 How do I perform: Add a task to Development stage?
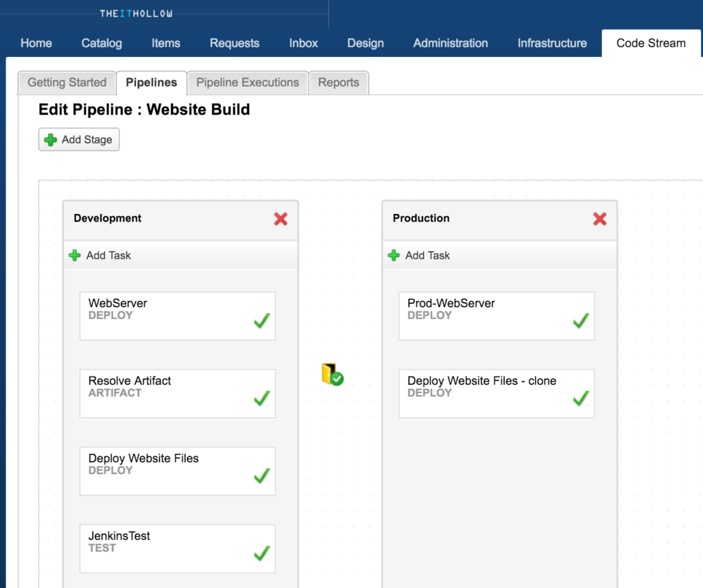click(x=101, y=255)
